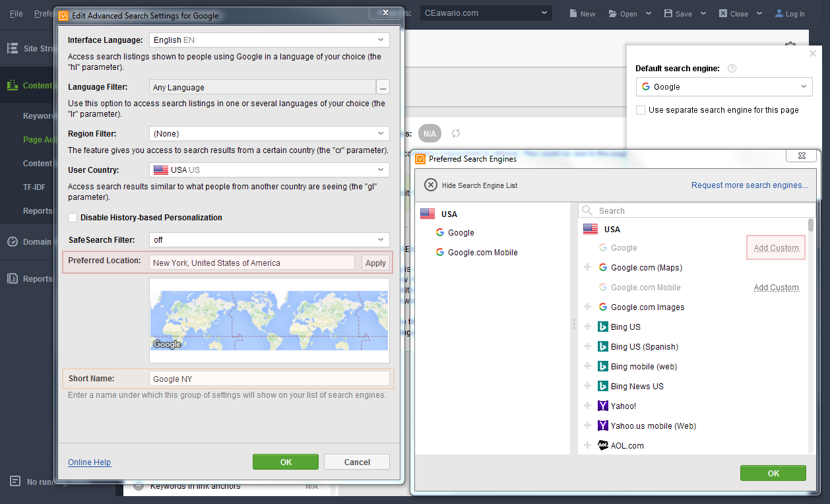Click Apply next to Preferred Location
The width and height of the screenshot is (830, 504).
(375, 263)
